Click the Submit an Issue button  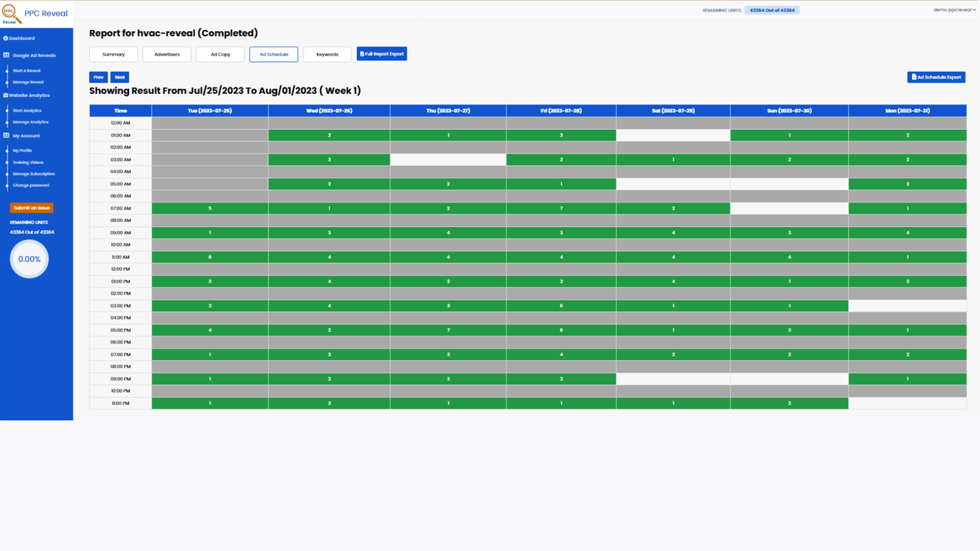click(31, 208)
